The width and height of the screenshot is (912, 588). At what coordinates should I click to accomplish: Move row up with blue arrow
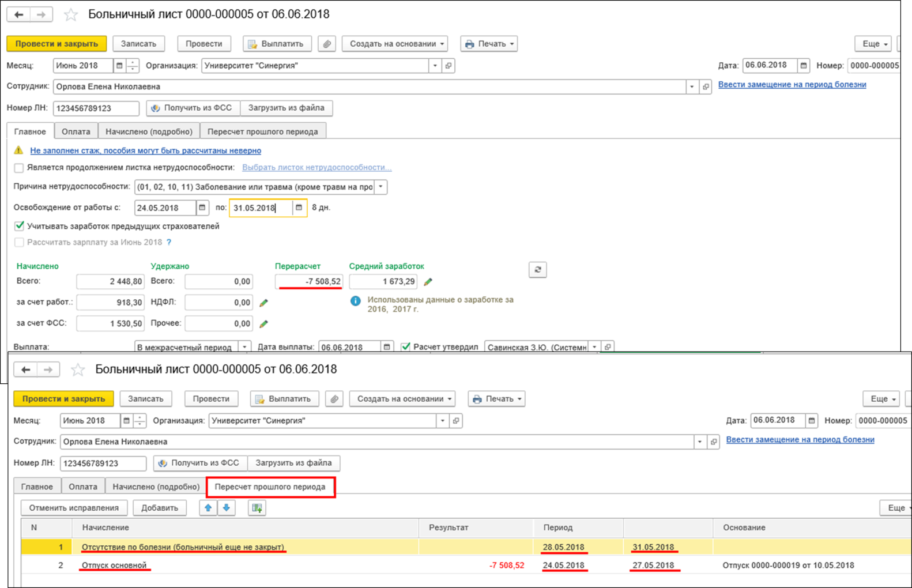(208, 508)
